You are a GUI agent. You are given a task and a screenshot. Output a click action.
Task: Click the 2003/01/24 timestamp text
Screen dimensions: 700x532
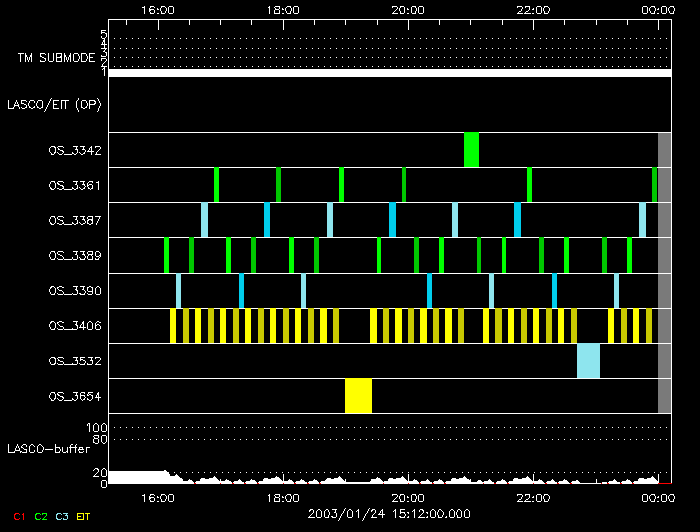[389, 514]
